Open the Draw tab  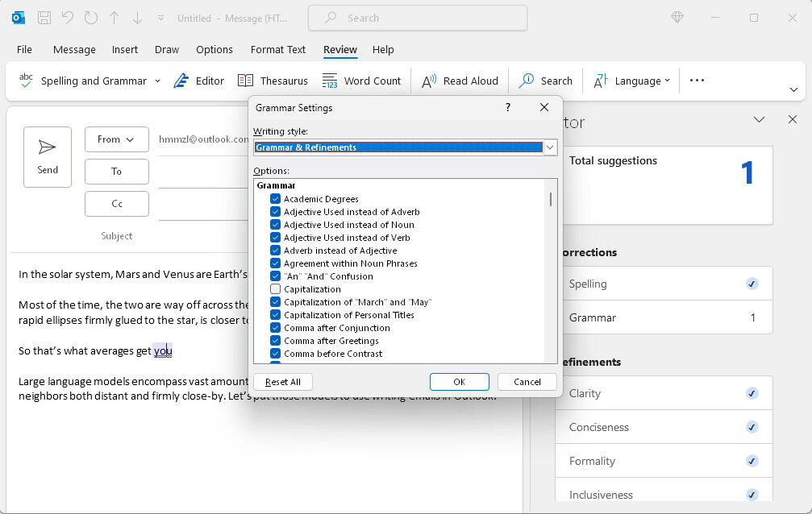coord(166,49)
